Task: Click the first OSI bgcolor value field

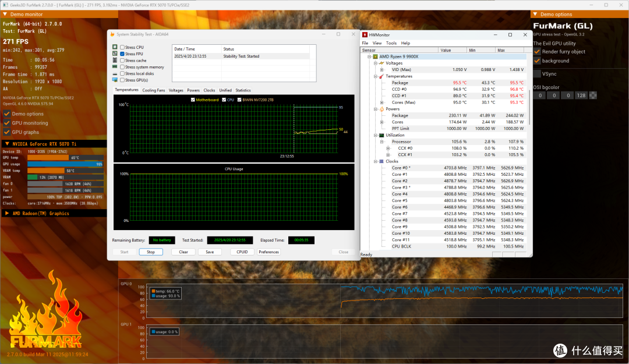Action: click(x=540, y=96)
